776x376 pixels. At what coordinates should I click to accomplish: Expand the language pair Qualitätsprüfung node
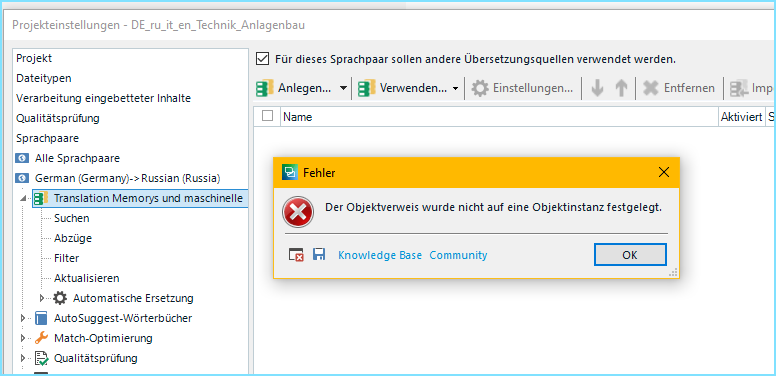tap(23, 358)
